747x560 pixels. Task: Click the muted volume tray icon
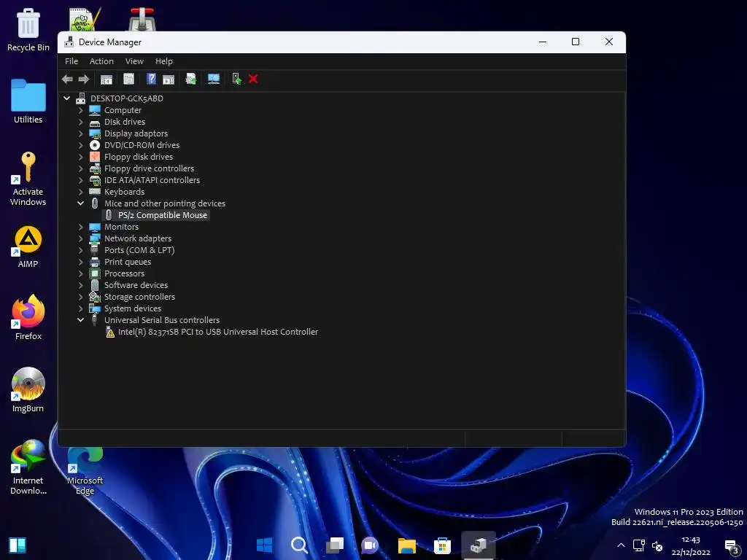coord(657,546)
